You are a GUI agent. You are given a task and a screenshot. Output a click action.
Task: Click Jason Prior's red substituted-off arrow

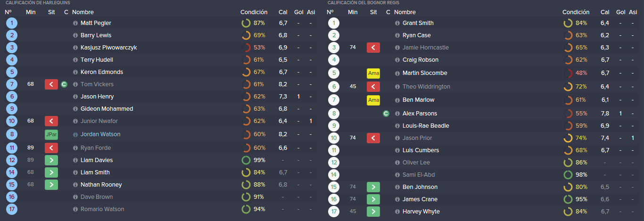(x=373, y=138)
